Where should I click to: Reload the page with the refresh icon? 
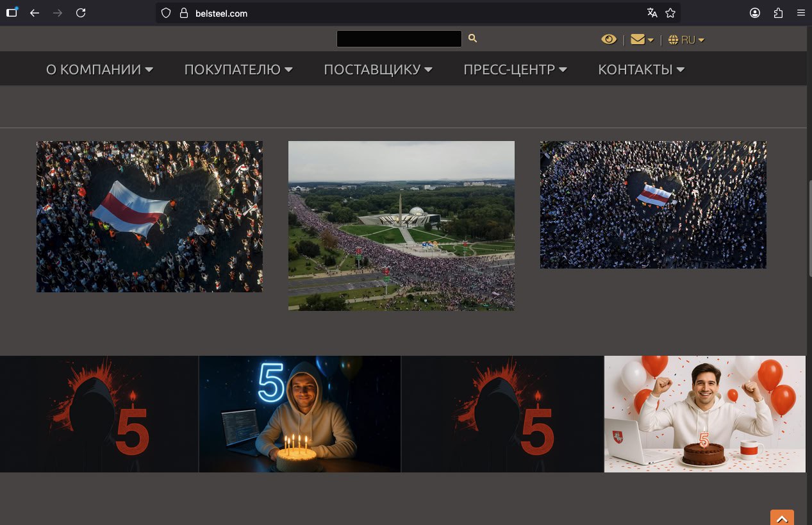pyautogui.click(x=81, y=13)
